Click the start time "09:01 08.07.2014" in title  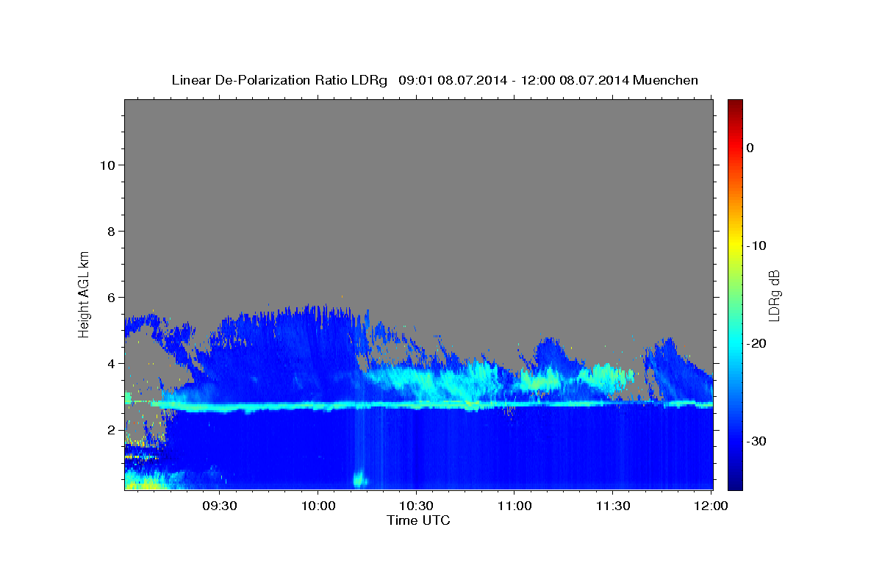452,80
